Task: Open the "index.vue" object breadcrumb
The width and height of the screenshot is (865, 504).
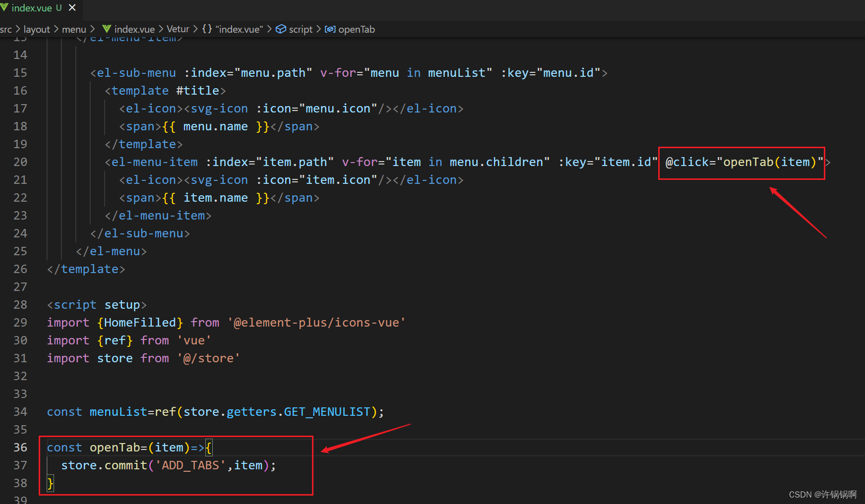Action: coord(239,29)
